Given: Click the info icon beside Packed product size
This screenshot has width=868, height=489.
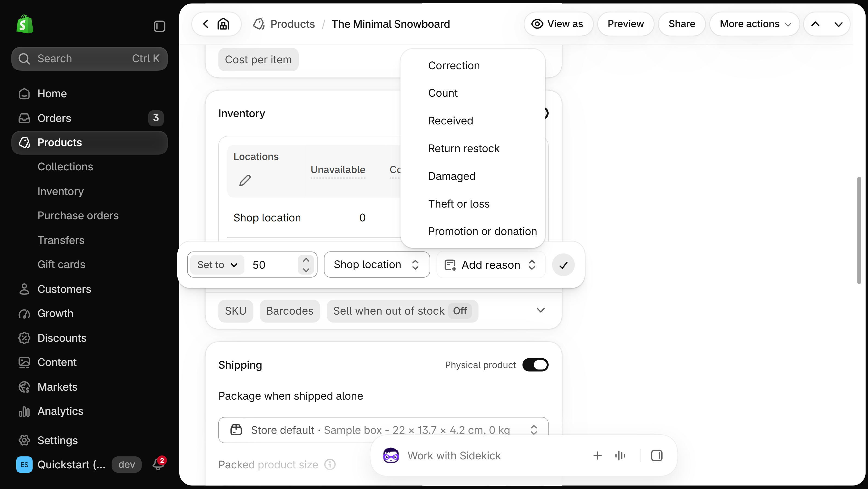Looking at the screenshot, I should click(330, 464).
